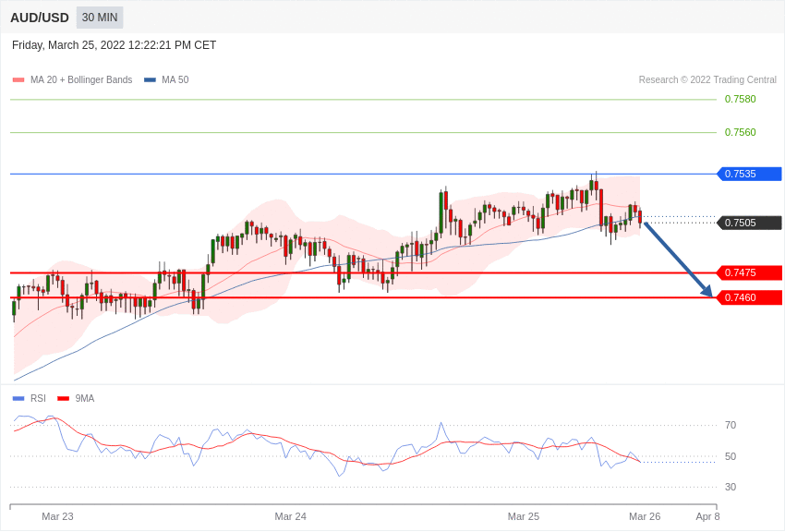Click the 30 MIN timeframe button
The image size is (785, 532).
[x=100, y=18]
